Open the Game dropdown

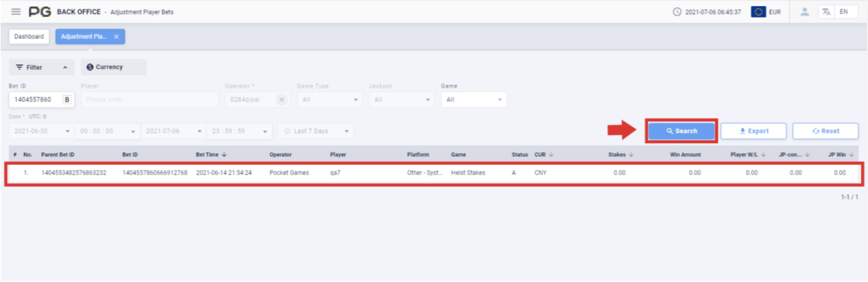(474, 99)
